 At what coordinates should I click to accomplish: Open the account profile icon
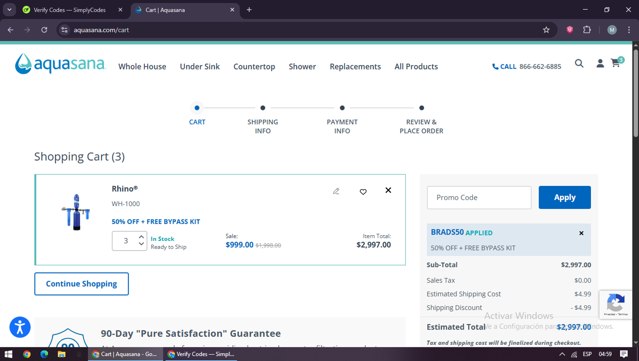click(600, 63)
